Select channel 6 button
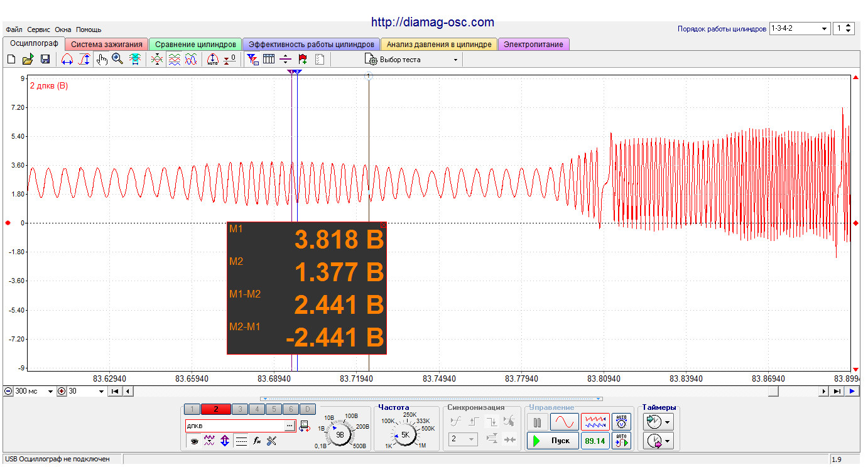The width and height of the screenshot is (868, 467). tap(290, 409)
